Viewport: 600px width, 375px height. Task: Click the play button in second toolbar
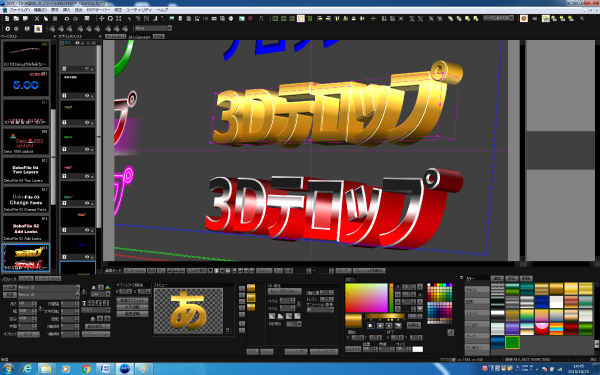[7, 29]
